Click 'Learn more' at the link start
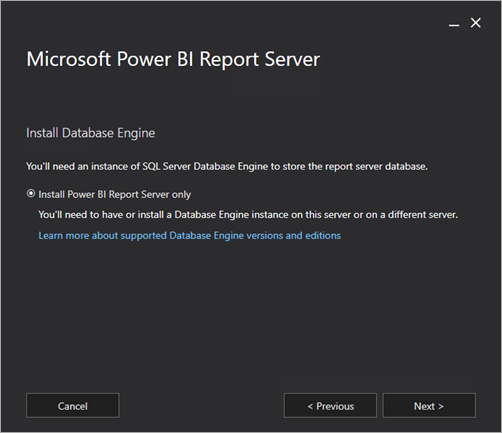The image size is (502, 433). pos(64,236)
